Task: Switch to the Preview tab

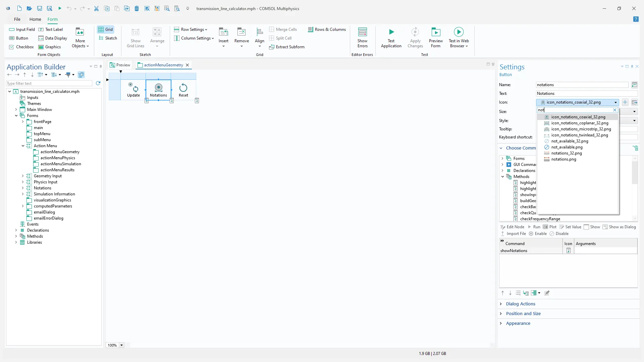Action: (x=120, y=65)
